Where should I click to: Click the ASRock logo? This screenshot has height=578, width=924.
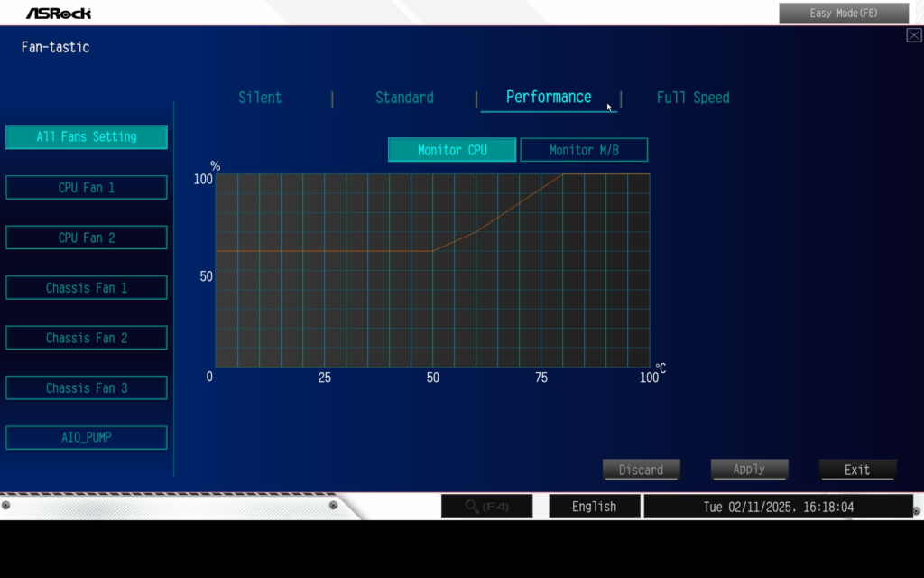click(59, 13)
